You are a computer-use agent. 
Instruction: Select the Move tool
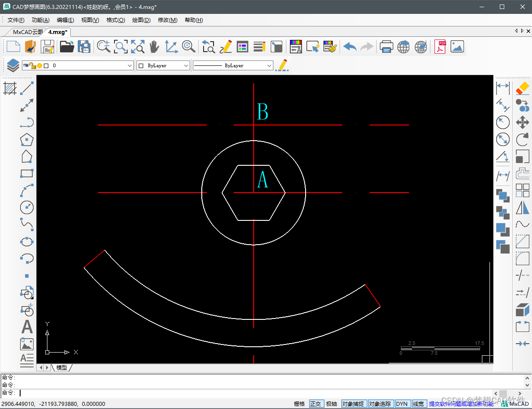[x=523, y=122]
